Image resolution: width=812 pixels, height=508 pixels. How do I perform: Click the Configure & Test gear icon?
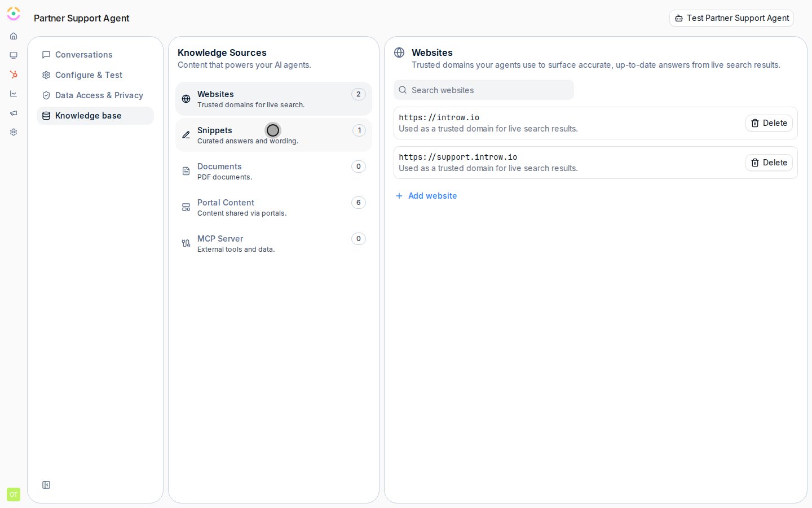pos(46,75)
